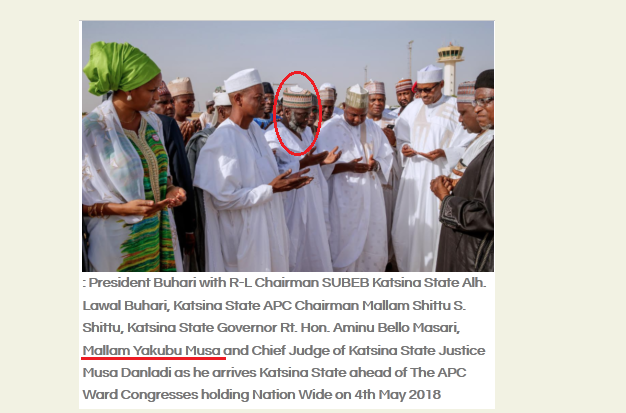Image resolution: width=626 pixels, height=413 pixels.
Task: Click the light pole beside control tower
Action: 410,59
